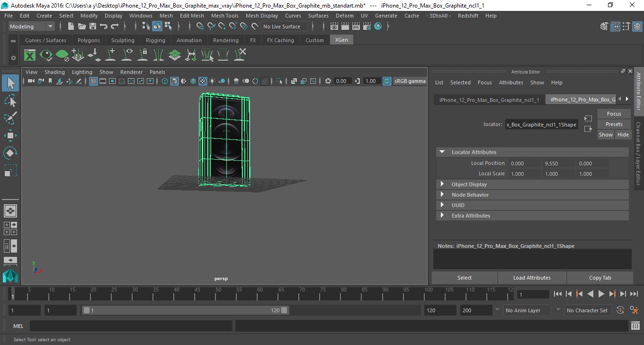Click the New Scene icon
This screenshot has height=345, width=644.
[71, 27]
